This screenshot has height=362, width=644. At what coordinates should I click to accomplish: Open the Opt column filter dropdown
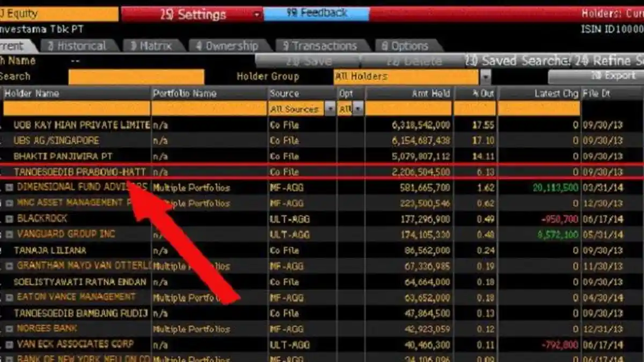point(357,109)
